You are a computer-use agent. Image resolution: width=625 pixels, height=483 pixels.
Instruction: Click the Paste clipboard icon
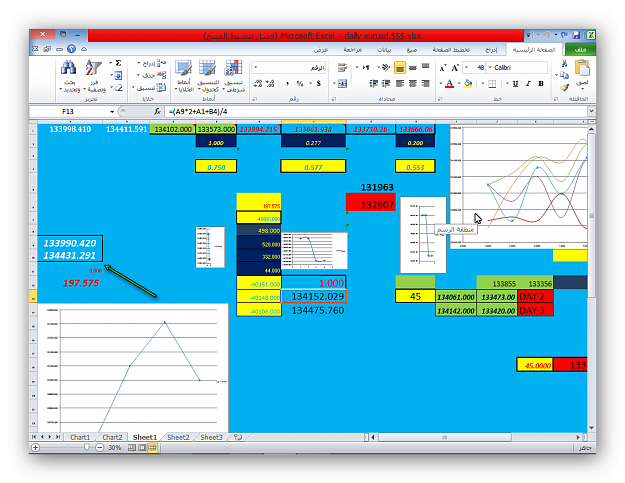582,68
